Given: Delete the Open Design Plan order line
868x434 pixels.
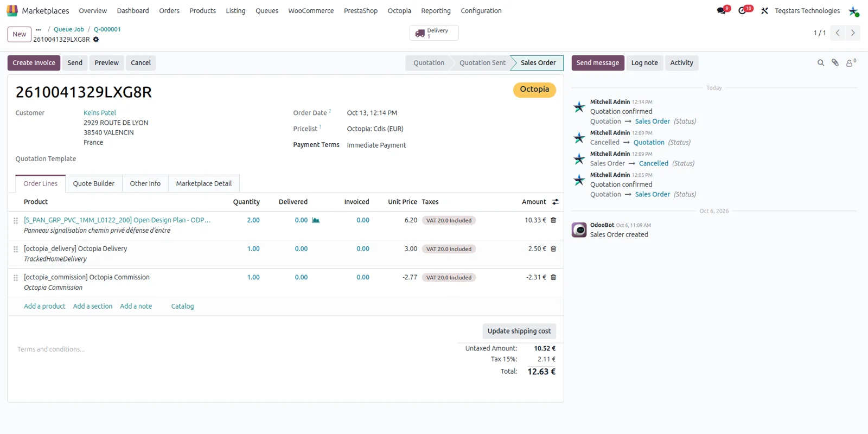Looking at the screenshot, I should pyautogui.click(x=553, y=220).
